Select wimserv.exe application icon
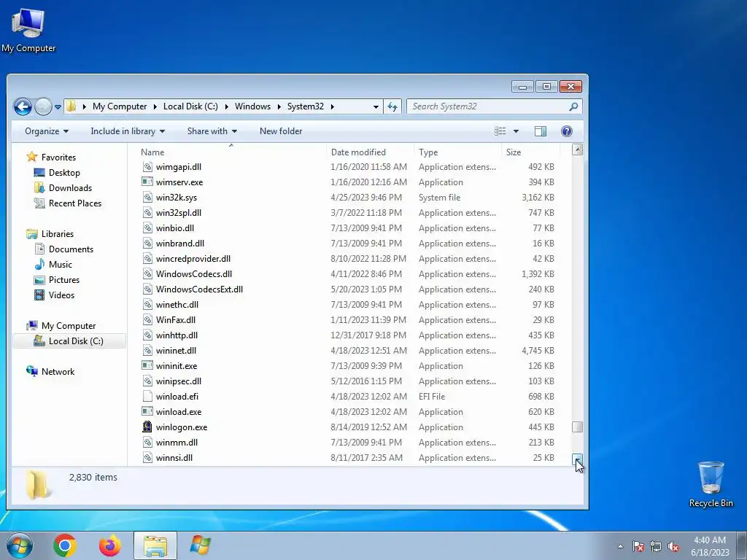 147,182
